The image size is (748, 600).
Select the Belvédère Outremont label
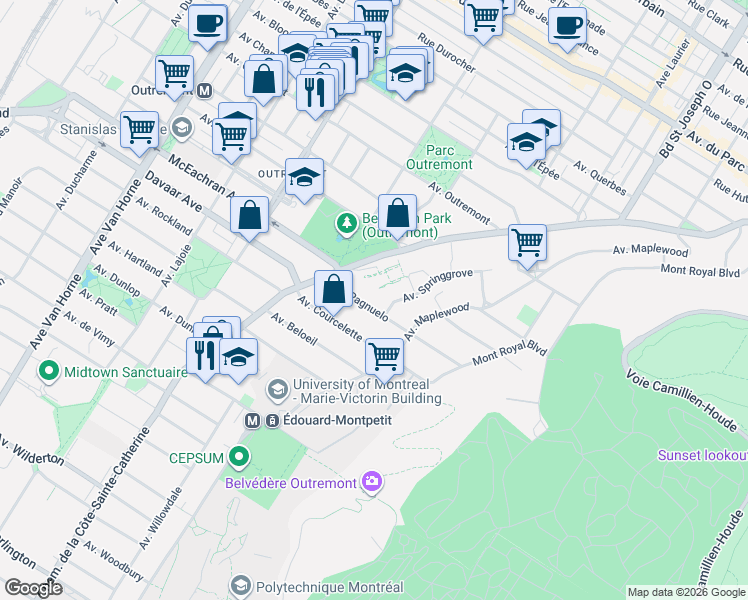click(291, 484)
